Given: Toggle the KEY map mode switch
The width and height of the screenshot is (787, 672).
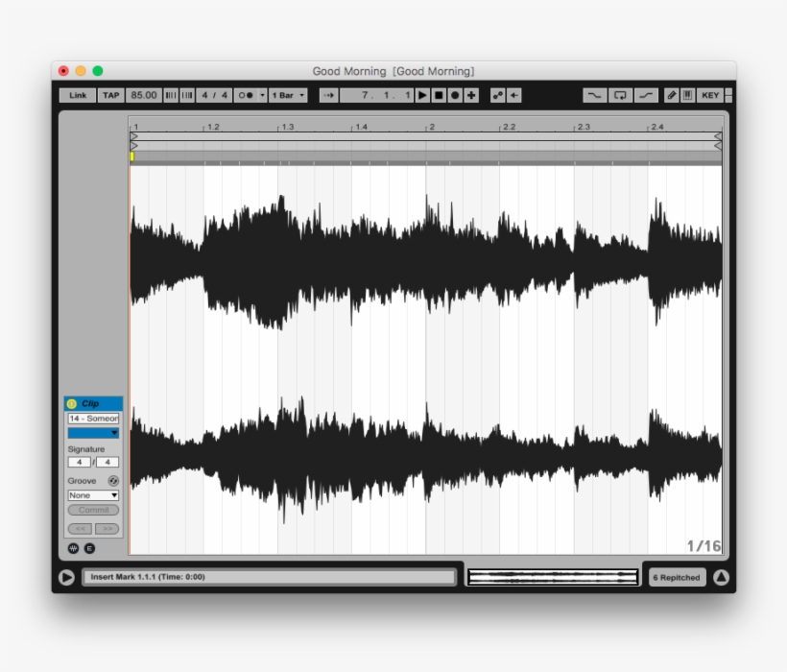Looking at the screenshot, I should coord(709,96).
